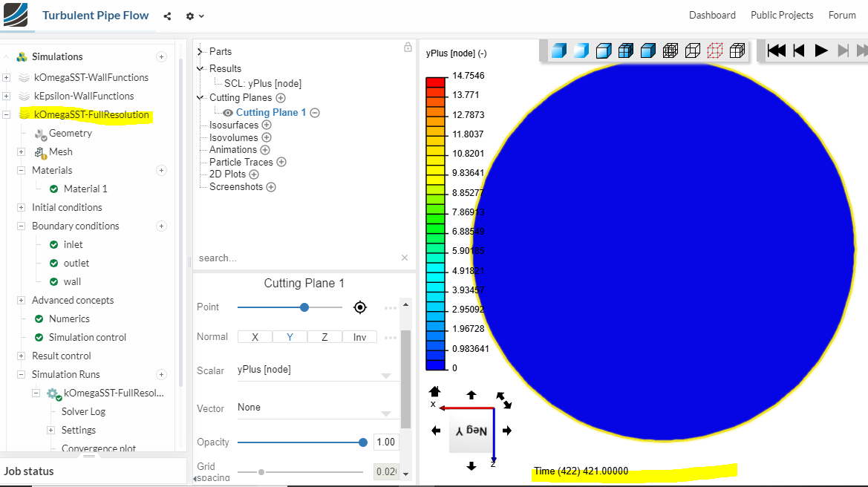
Task: Go to Public Projects
Action: coord(781,16)
